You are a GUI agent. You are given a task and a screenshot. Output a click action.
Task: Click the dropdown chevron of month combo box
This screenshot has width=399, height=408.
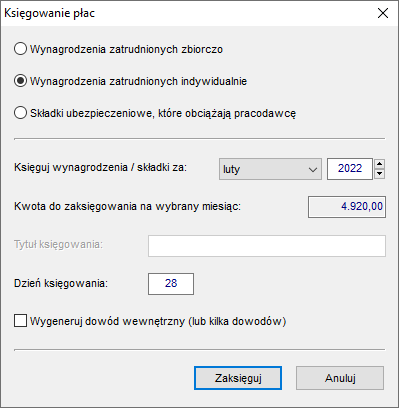coord(313,169)
